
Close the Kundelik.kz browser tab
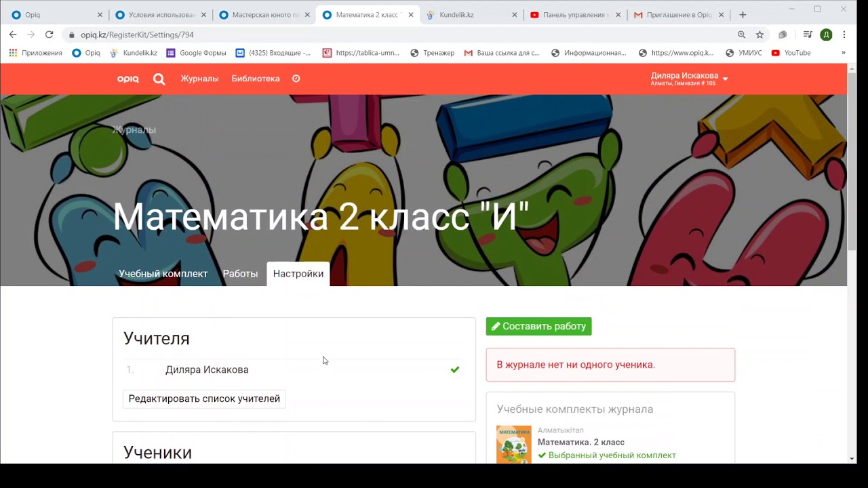pos(514,14)
